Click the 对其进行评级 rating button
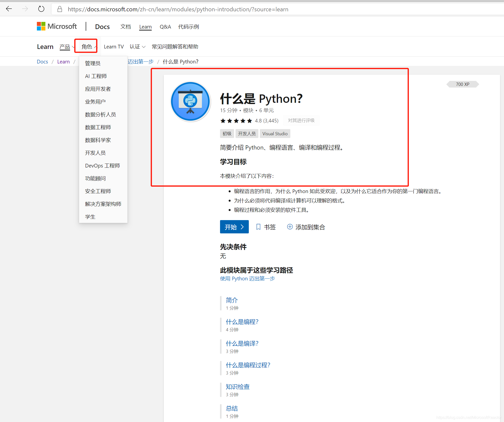The height and width of the screenshot is (422, 504). pyautogui.click(x=301, y=121)
